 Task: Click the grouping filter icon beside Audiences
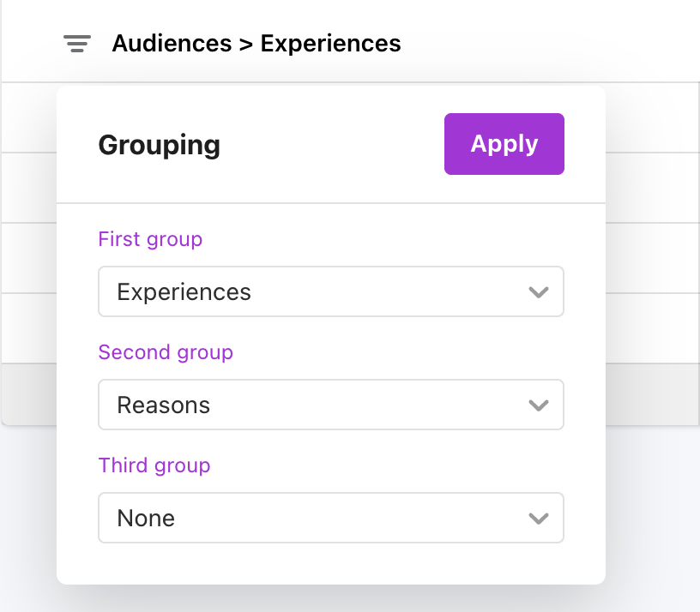pos(77,43)
